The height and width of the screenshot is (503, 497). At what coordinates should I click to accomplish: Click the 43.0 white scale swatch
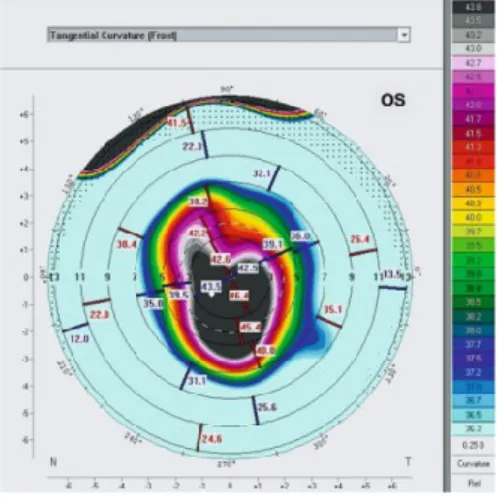click(x=473, y=49)
